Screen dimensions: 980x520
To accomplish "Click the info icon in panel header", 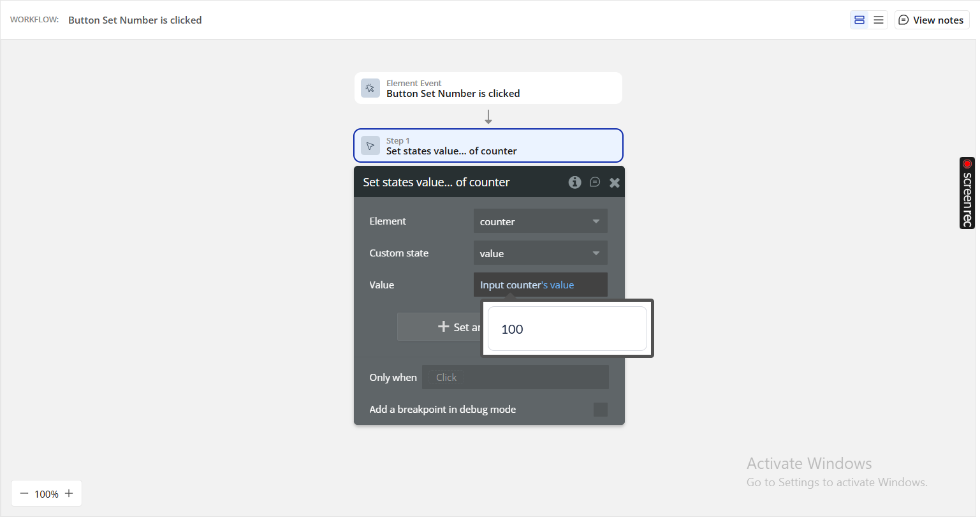I will (574, 182).
